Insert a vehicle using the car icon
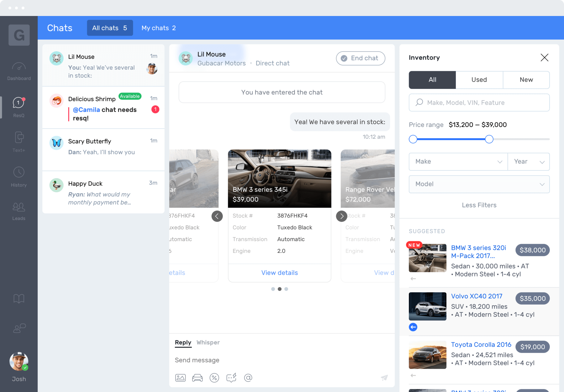The image size is (564, 392). click(197, 378)
